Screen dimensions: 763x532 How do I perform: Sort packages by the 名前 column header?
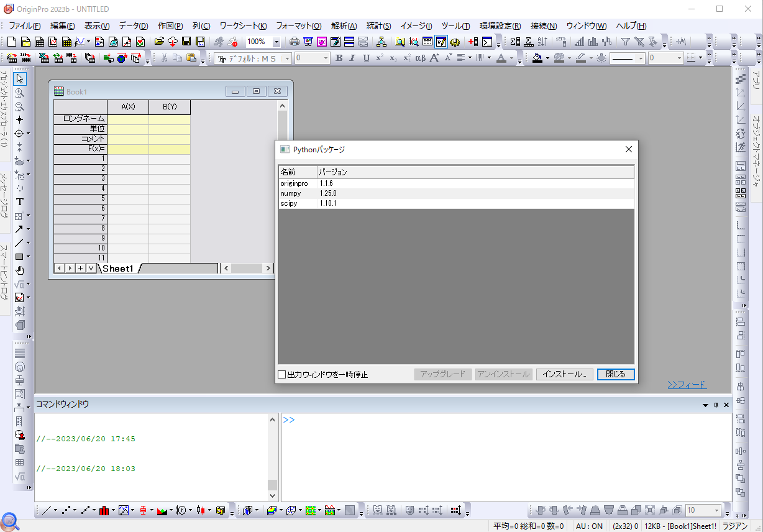point(297,172)
